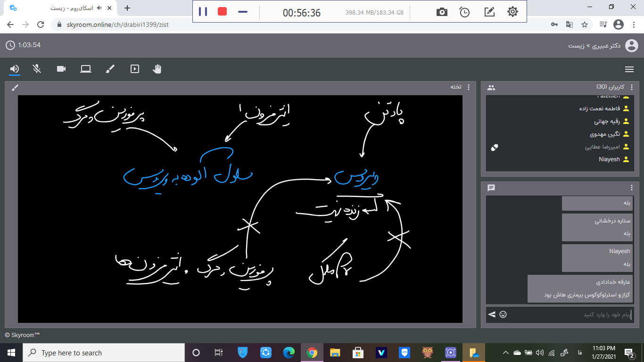Send the chat message with arrow icon
644x362 pixels.
coord(492,314)
